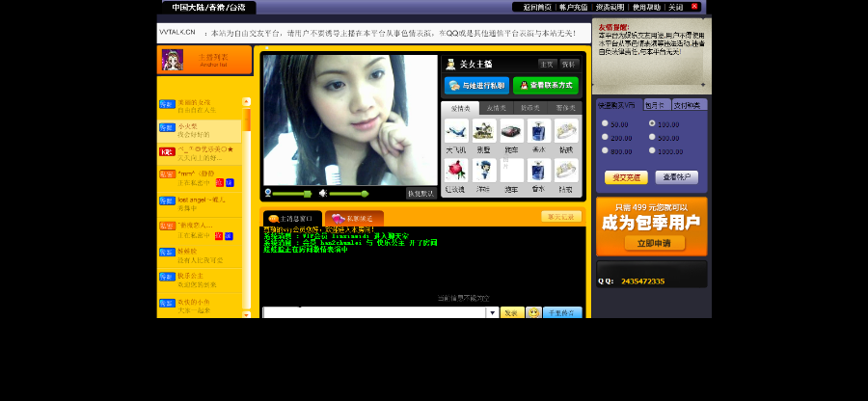868x401 pixels.
Task: Select the airplane gift icon
Action: [455, 131]
